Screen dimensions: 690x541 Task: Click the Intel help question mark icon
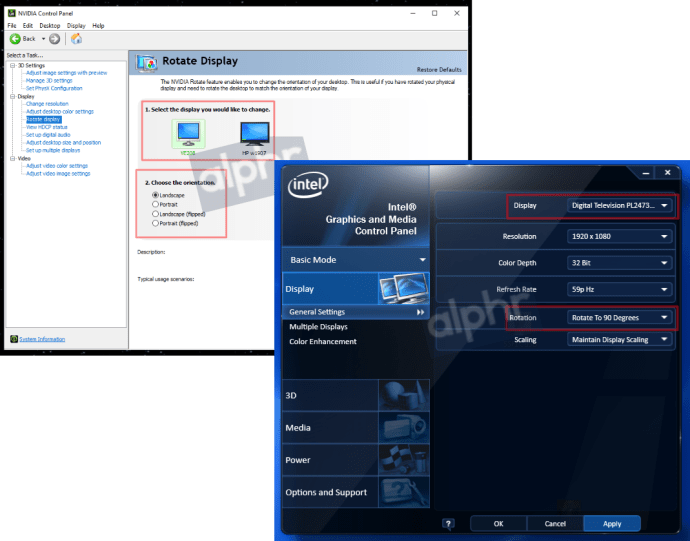tap(448, 523)
